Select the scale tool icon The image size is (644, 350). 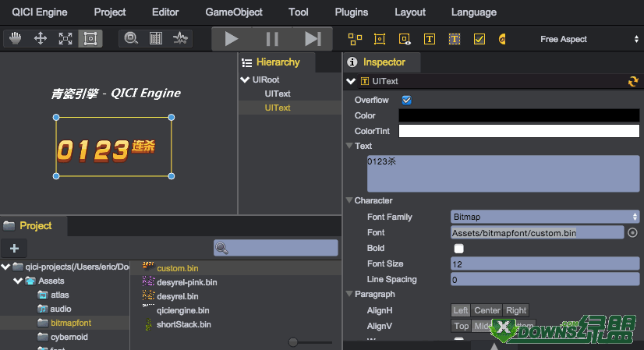(65, 39)
